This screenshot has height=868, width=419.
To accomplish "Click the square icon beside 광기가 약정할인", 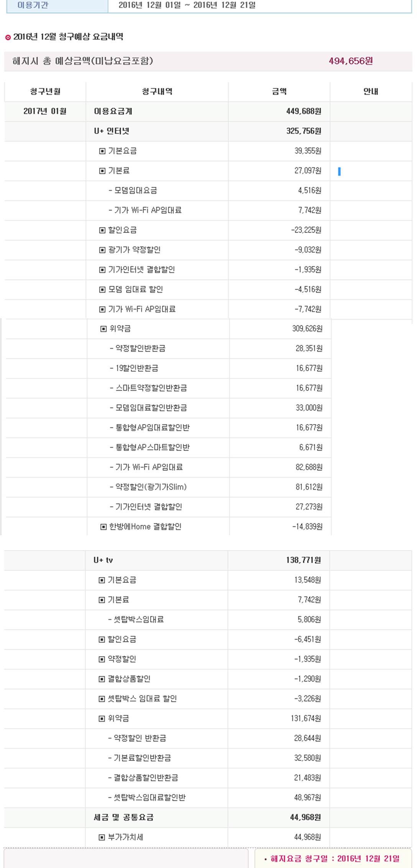I will coord(102,250).
